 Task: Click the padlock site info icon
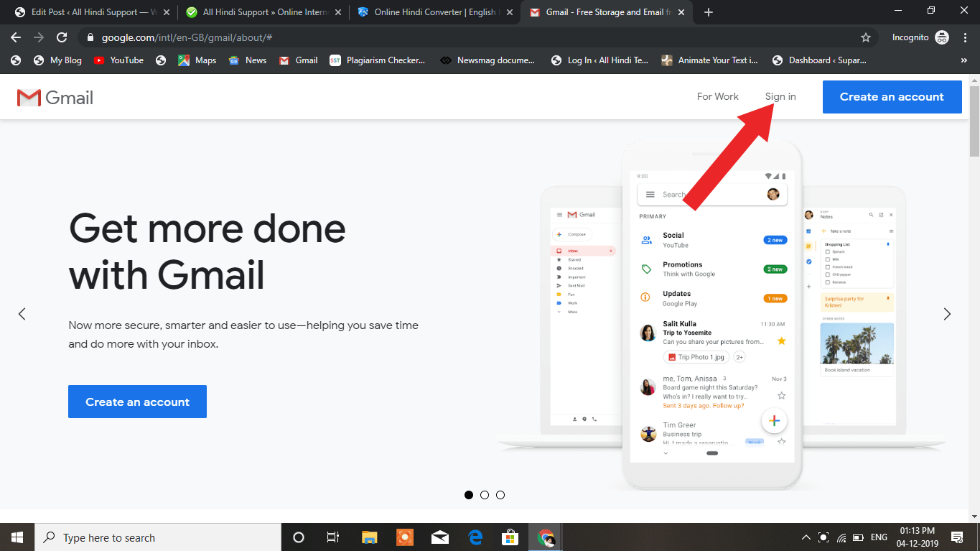[x=90, y=37]
